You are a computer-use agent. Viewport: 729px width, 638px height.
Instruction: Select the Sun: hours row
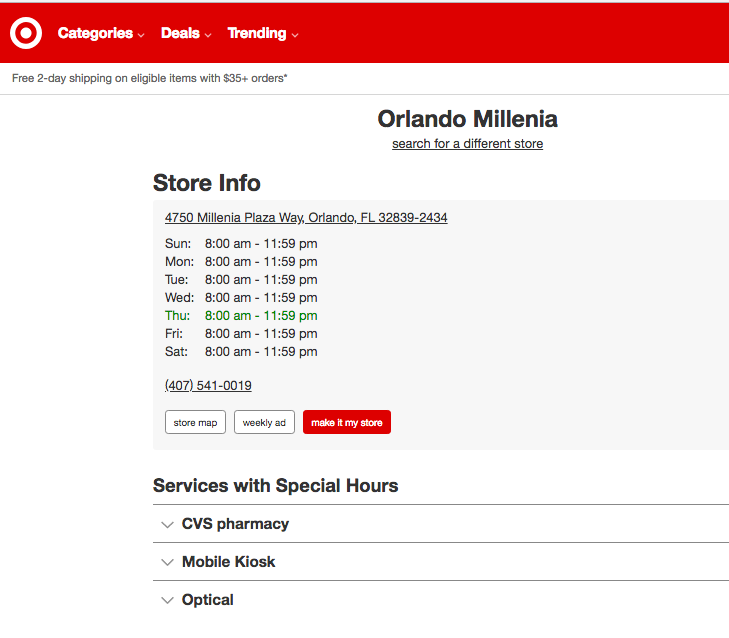241,244
